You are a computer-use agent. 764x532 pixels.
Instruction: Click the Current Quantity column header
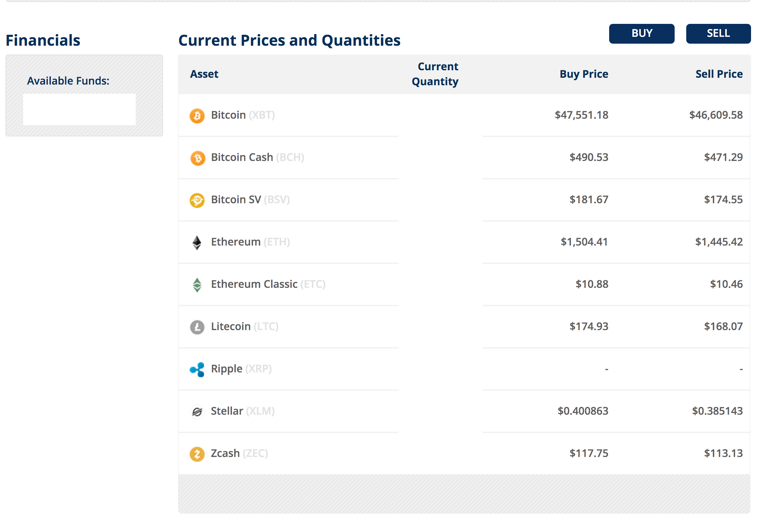point(435,74)
